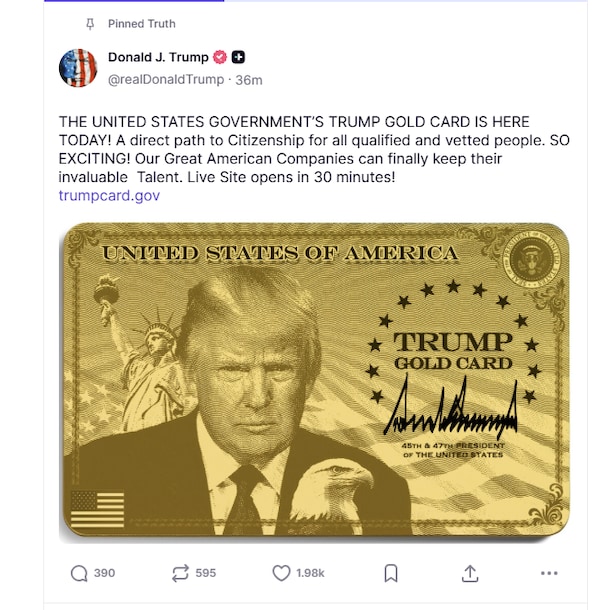Open the share upload icon
The width and height of the screenshot is (610, 610).
[x=470, y=573]
